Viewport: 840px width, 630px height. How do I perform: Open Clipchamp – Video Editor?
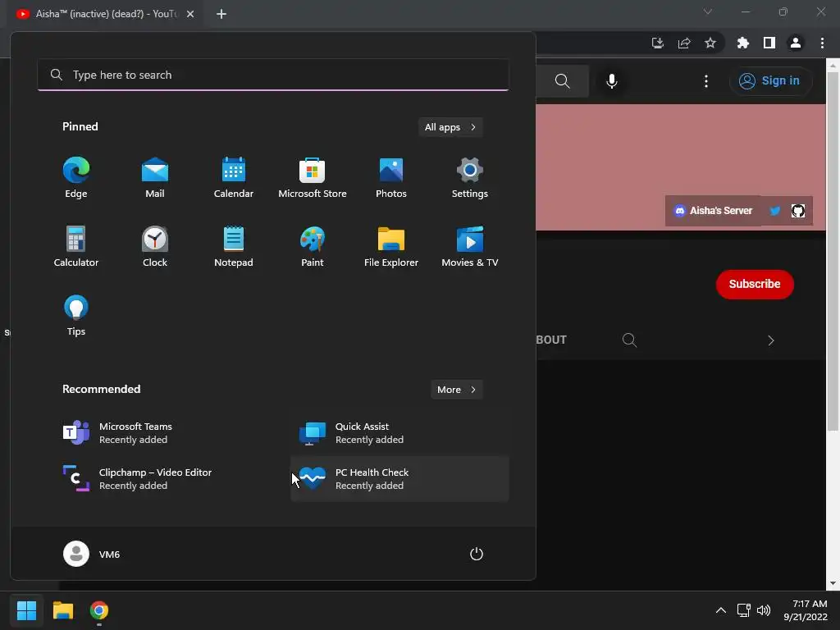click(163, 479)
